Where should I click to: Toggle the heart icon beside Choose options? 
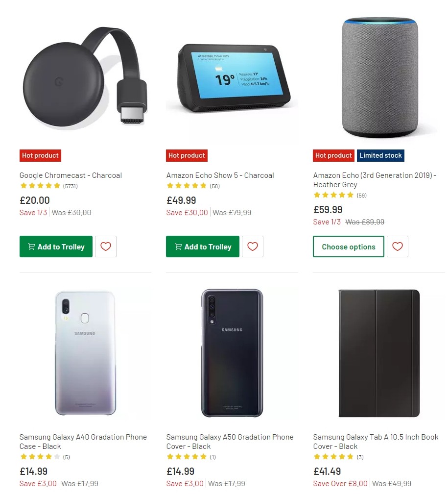coord(398,247)
